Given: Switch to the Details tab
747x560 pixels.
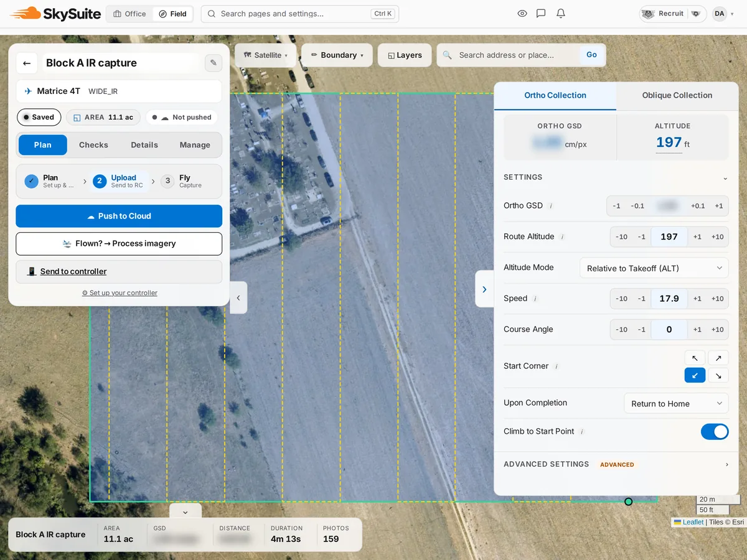Looking at the screenshot, I should 144,145.
